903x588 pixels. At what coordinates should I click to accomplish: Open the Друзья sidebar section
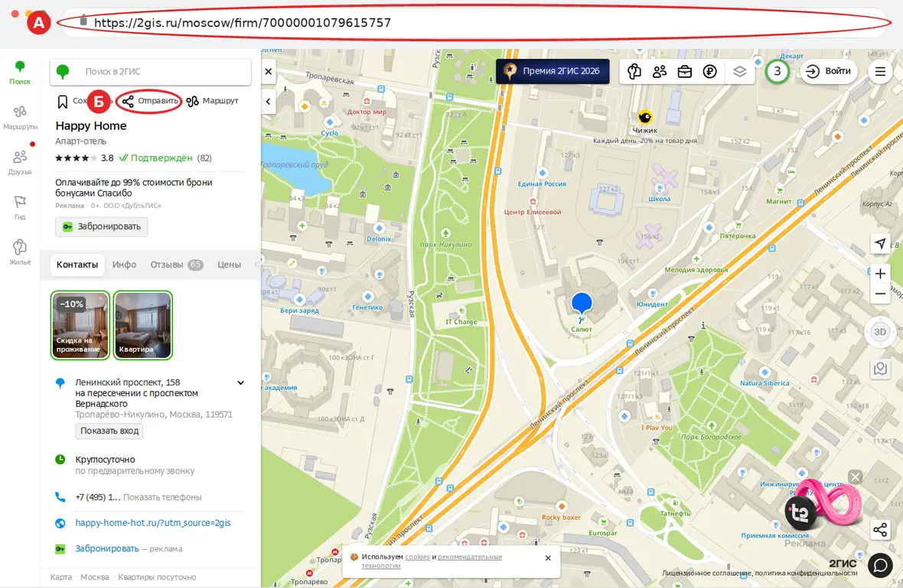click(20, 162)
